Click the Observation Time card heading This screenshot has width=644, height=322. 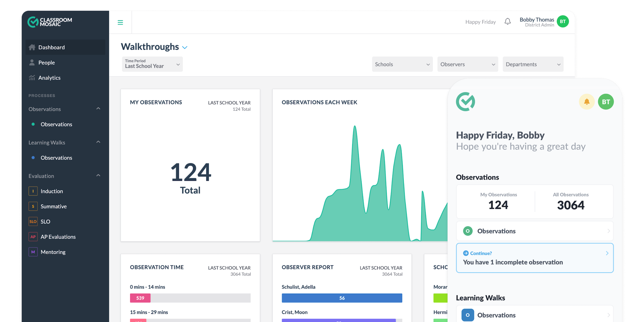157,267
